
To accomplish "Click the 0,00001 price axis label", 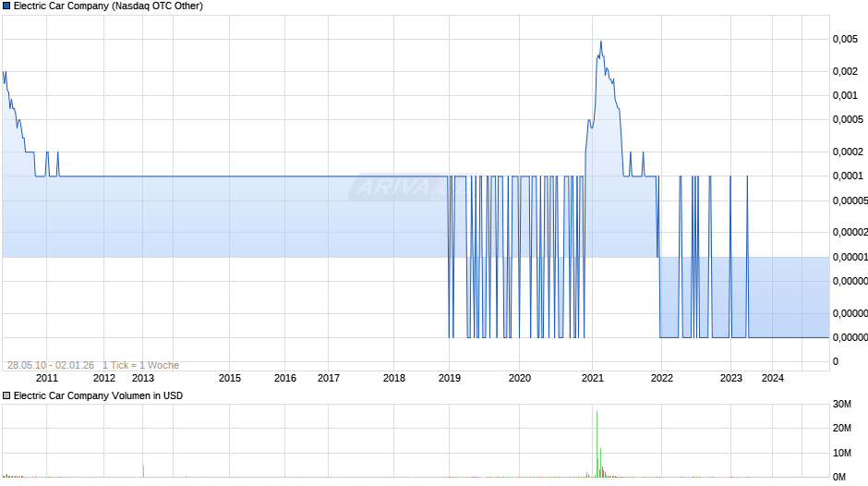I will pos(850,257).
